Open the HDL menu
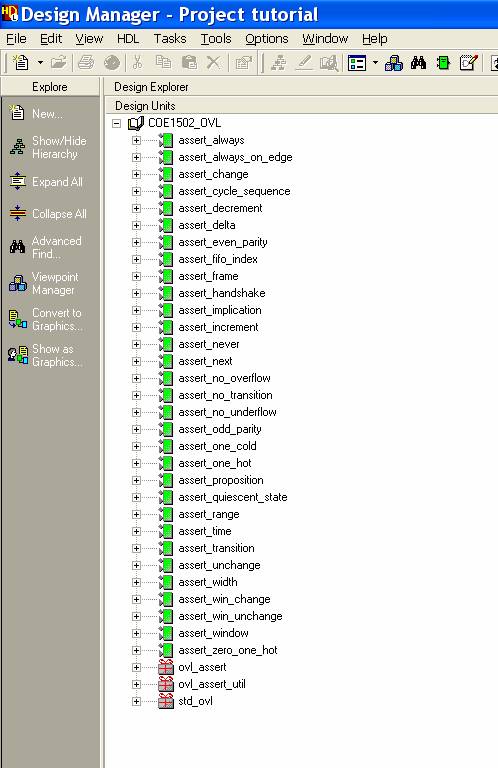Image resolution: width=498 pixels, height=768 pixels. click(x=128, y=39)
